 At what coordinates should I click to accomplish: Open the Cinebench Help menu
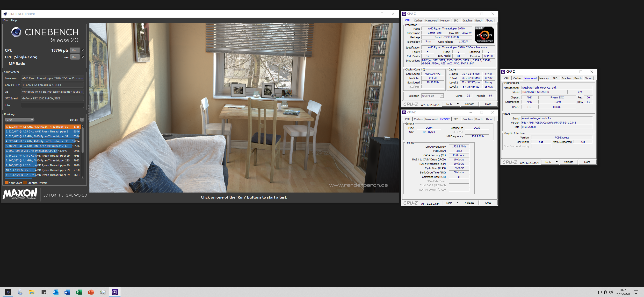pyautogui.click(x=14, y=21)
